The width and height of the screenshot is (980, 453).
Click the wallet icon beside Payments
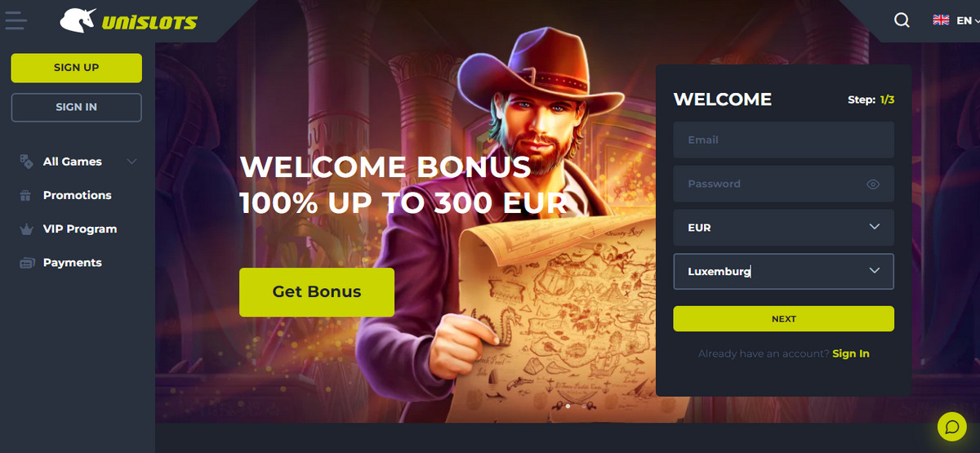tap(26, 263)
